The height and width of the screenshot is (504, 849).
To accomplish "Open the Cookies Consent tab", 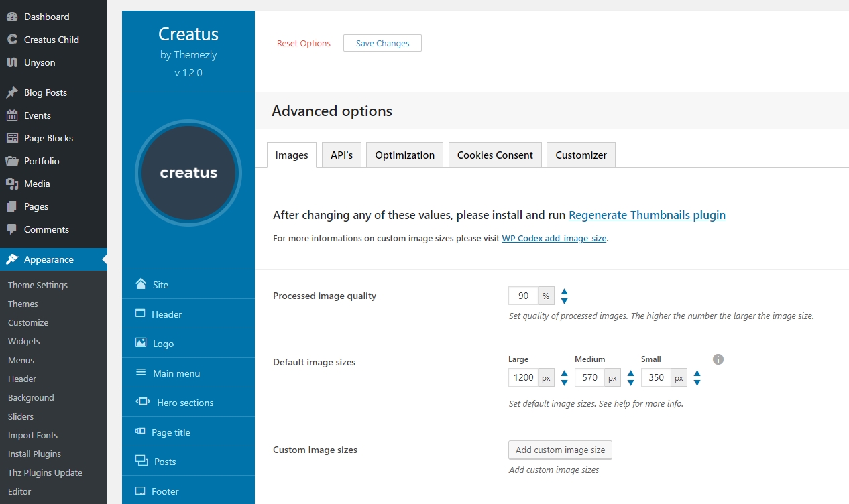I will [x=495, y=155].
